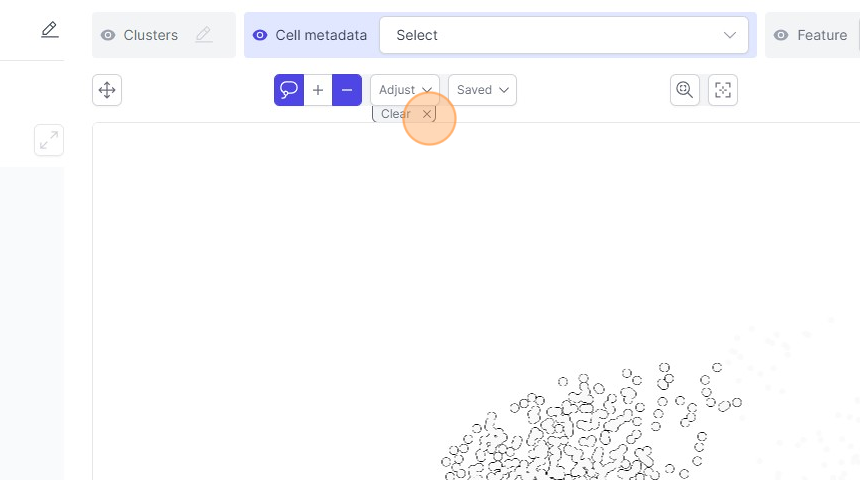Open the Saved selections dropdown
Image resolution: width=860 pixels, height=480 pixels.
click(482, 90)
